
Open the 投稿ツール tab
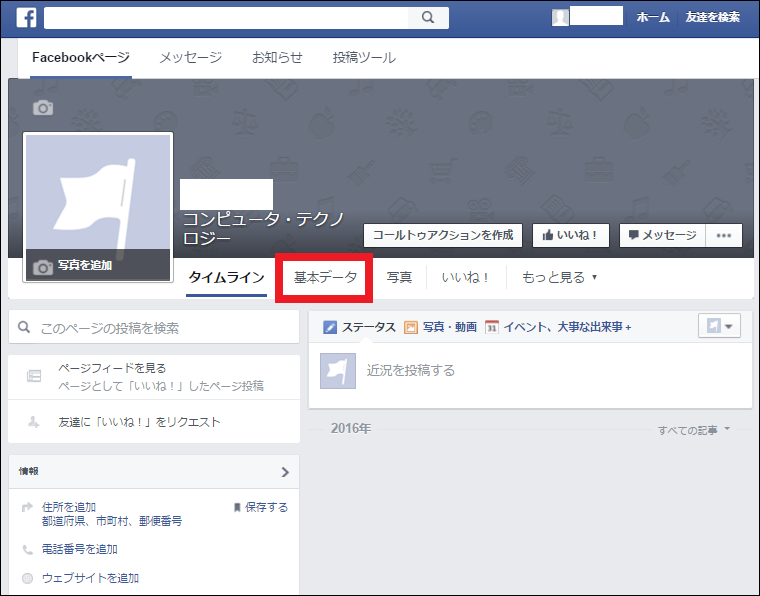[364, 57]
